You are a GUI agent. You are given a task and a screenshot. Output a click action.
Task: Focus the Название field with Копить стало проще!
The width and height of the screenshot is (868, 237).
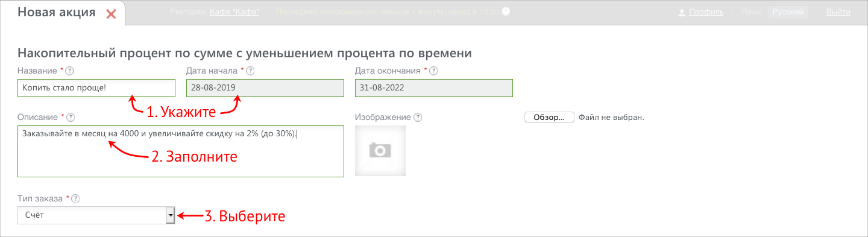96,88
